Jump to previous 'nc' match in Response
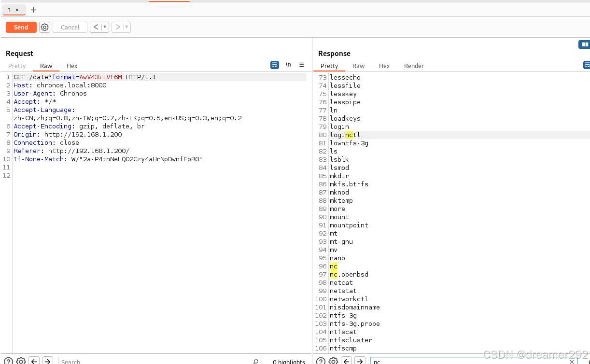 coord(347,361)
